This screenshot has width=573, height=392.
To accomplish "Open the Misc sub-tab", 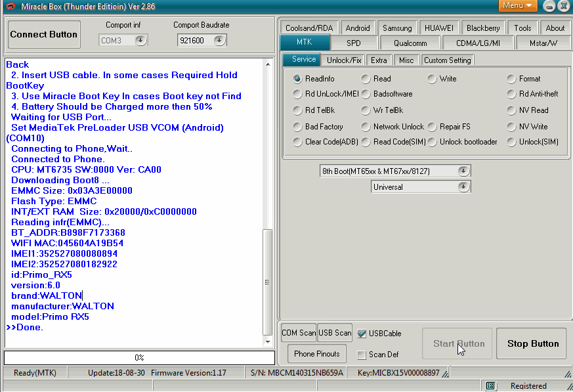I will [x=406, y=60].
